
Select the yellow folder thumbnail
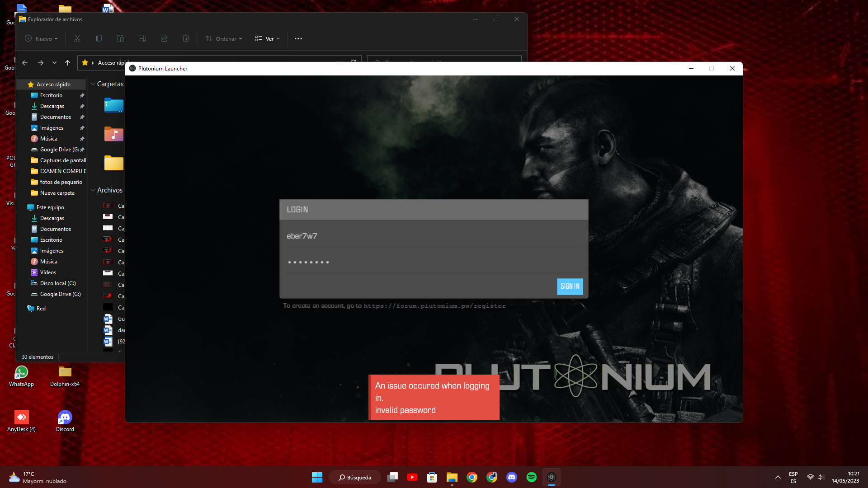click(114, 163)
